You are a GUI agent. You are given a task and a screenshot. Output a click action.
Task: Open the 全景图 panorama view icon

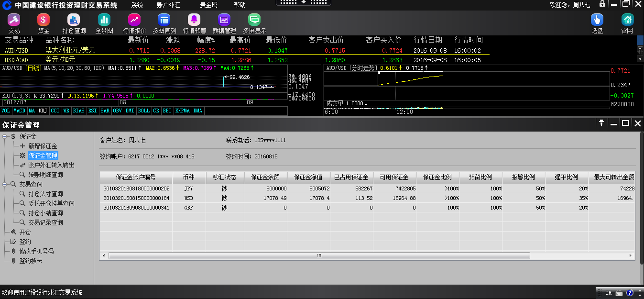104,20
